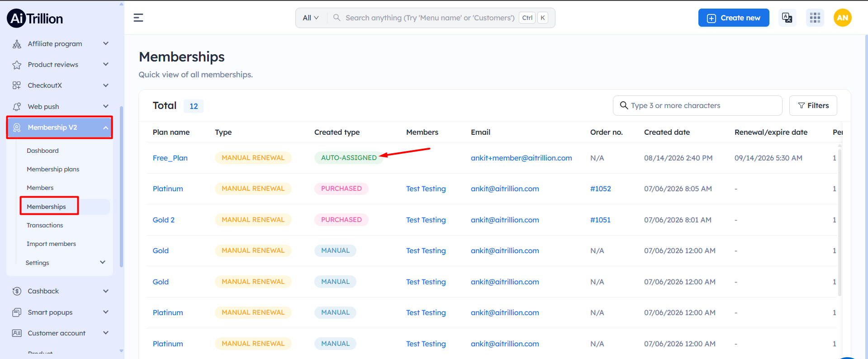868x359 pixels.
Task: Click the Renewal/expire date column header
Action: [771, 132]
